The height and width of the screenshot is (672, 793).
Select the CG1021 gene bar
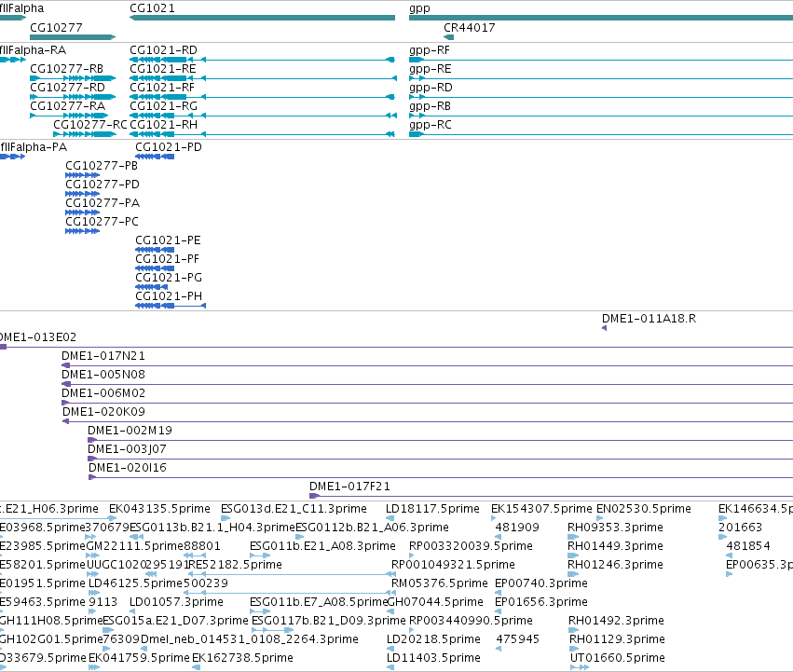click(262, 18)
